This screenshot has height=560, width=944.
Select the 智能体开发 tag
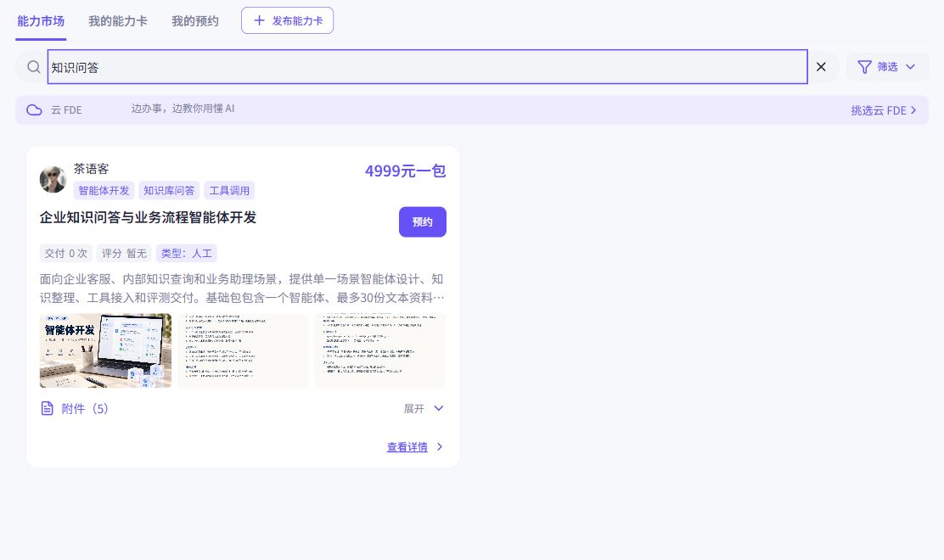(x=104, y=191)
